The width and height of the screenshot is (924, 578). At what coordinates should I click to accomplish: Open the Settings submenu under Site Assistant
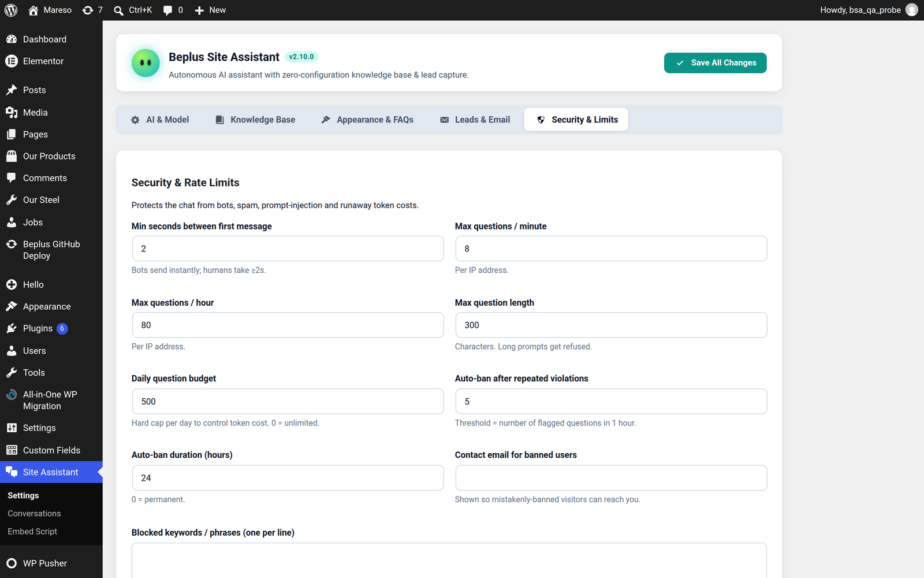point(23,495)
